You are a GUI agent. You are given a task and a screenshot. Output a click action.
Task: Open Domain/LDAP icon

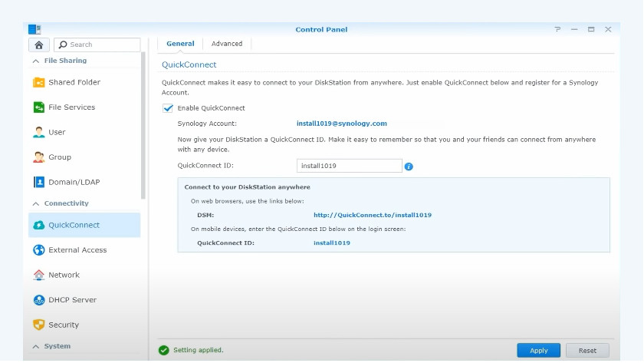click(39, 182)
